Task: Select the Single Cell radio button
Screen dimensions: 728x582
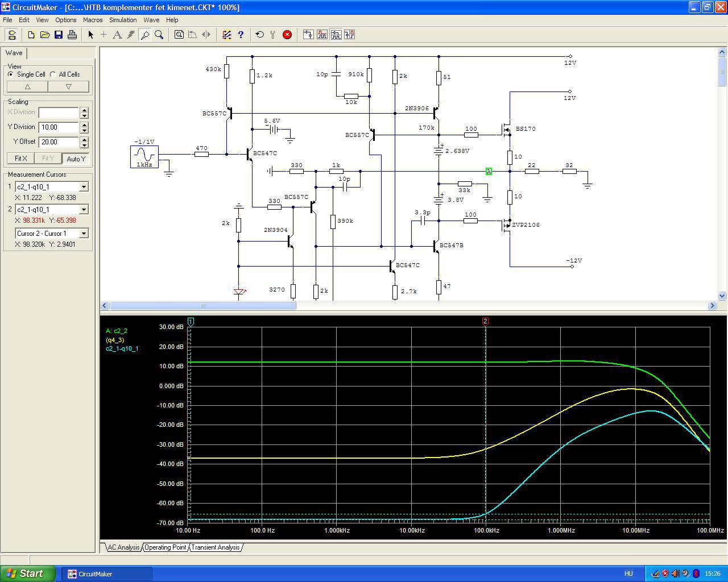Action: pyautogui.click(x=11, y=74)
